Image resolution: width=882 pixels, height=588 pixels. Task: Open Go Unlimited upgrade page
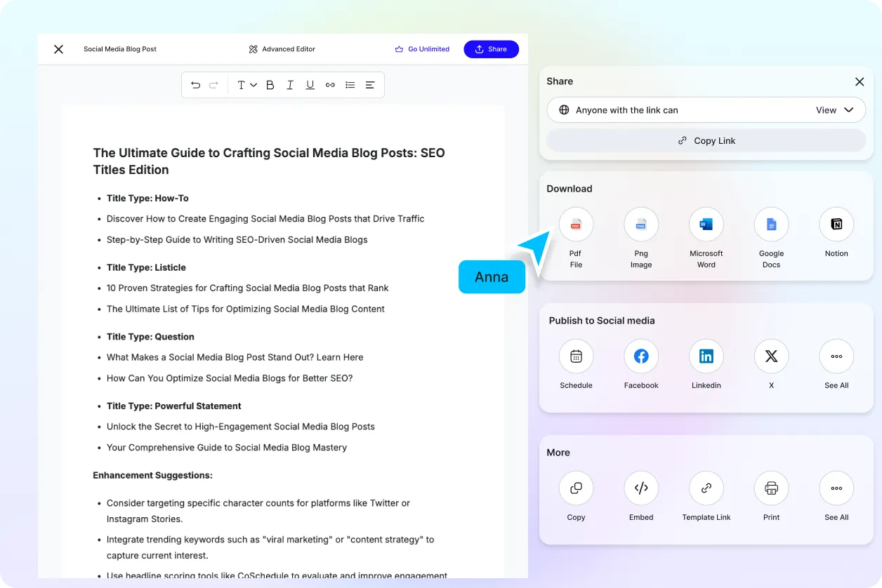click(422, 49)
